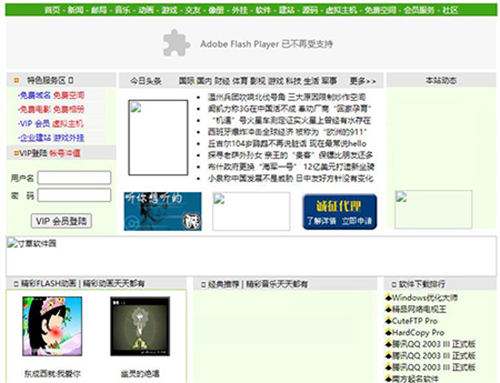Viewport: 500px width, 383px height.
Task: Click the orange square icon beside 特色服务区
Action: [x=16, y=80]
